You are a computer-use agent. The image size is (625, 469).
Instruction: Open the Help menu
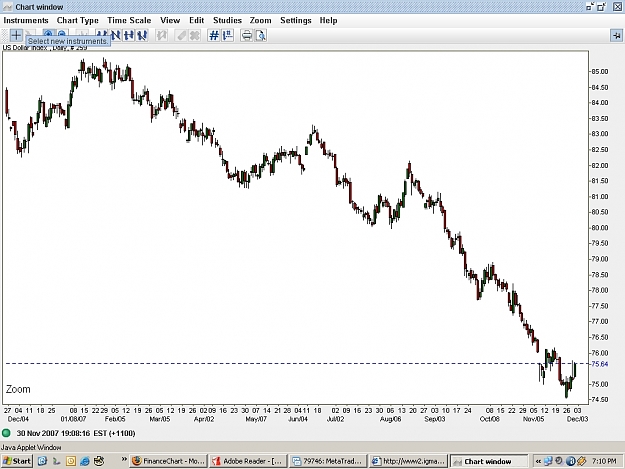(x=328, y=20)
